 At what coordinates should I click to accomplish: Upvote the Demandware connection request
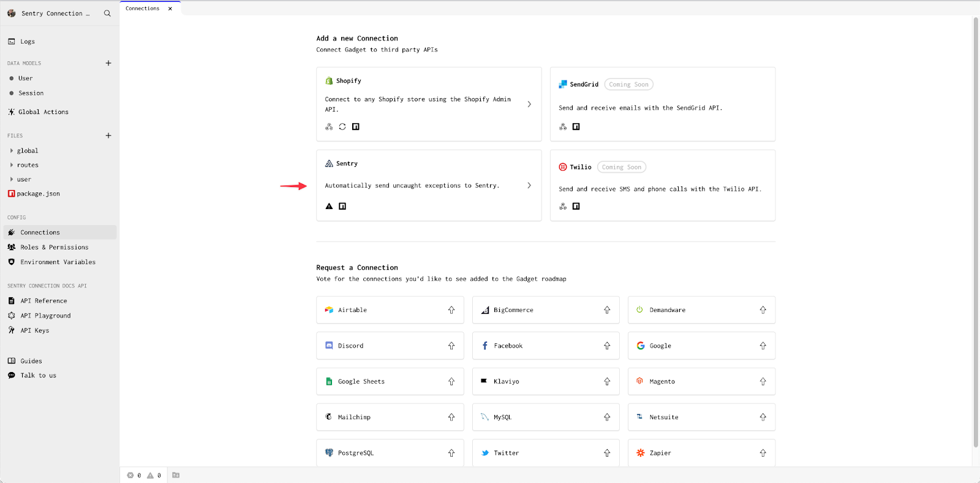pos(763,310)
